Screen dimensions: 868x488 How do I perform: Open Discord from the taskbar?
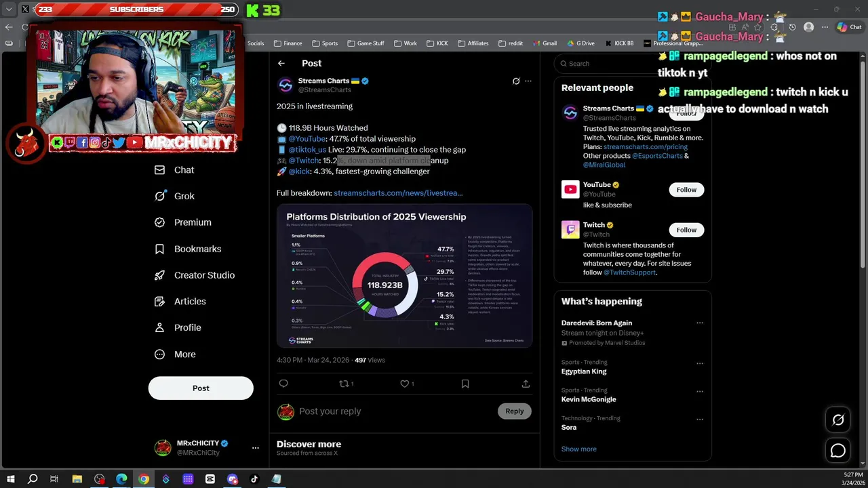(233, 479)
